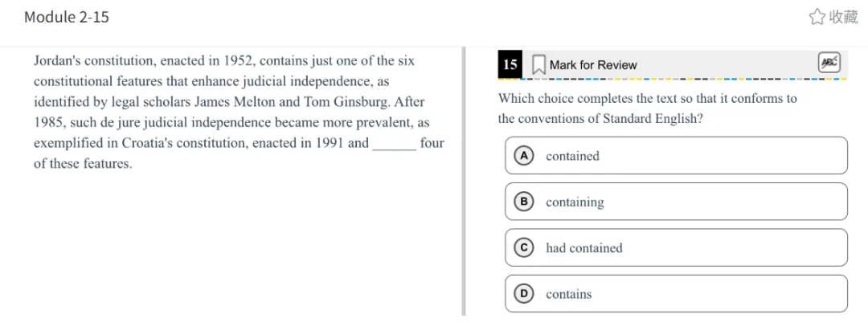Click the bookmark icon beside Mark for Review

point(538,64)
